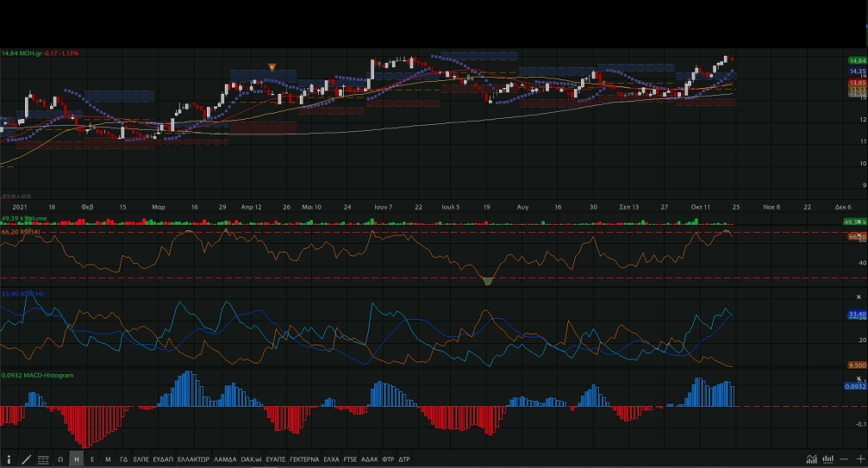The height and width of the screenshot is (468, 868).
Task: Click the info icon in bottom toolbar
Action: (9, 459)
